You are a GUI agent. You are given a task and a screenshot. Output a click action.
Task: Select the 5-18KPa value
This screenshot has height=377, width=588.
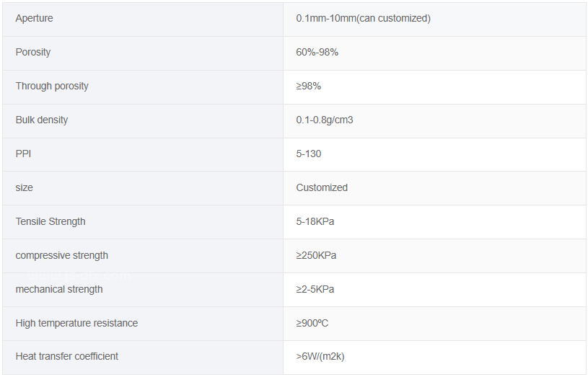[x=315, y=221]
